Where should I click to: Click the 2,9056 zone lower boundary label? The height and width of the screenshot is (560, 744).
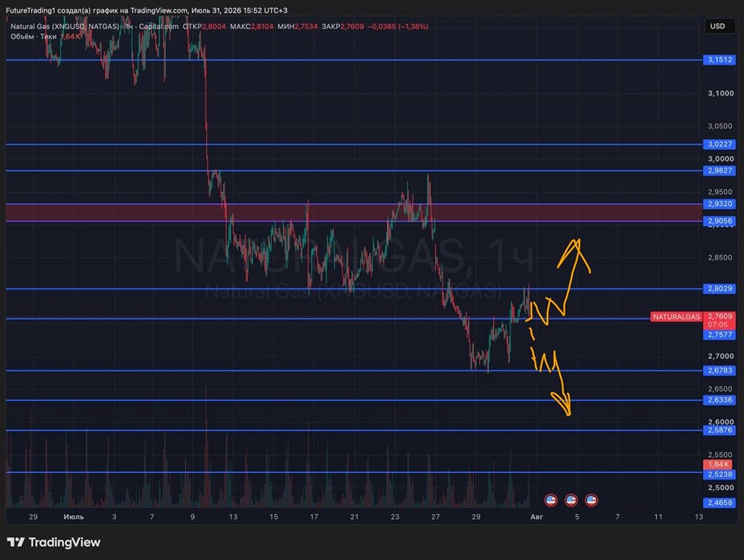pos(719,221)
